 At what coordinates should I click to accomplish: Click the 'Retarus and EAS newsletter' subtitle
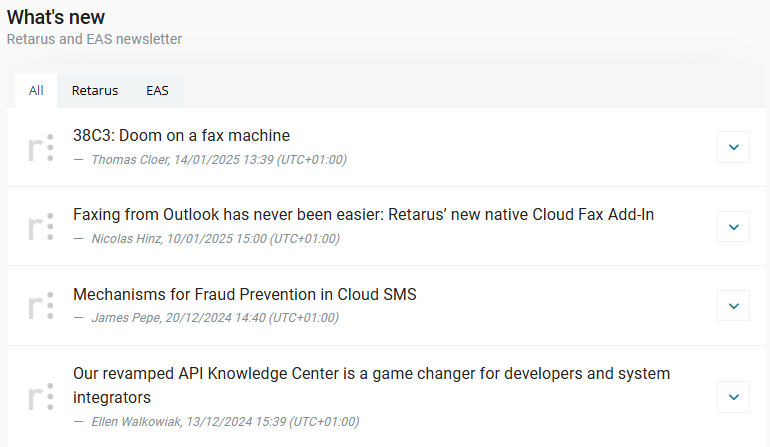point(94,39)
